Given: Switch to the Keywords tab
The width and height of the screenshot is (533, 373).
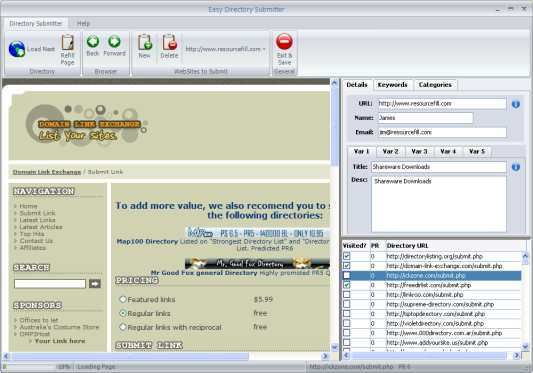Looking at the screenshot, I should (392, 85).
